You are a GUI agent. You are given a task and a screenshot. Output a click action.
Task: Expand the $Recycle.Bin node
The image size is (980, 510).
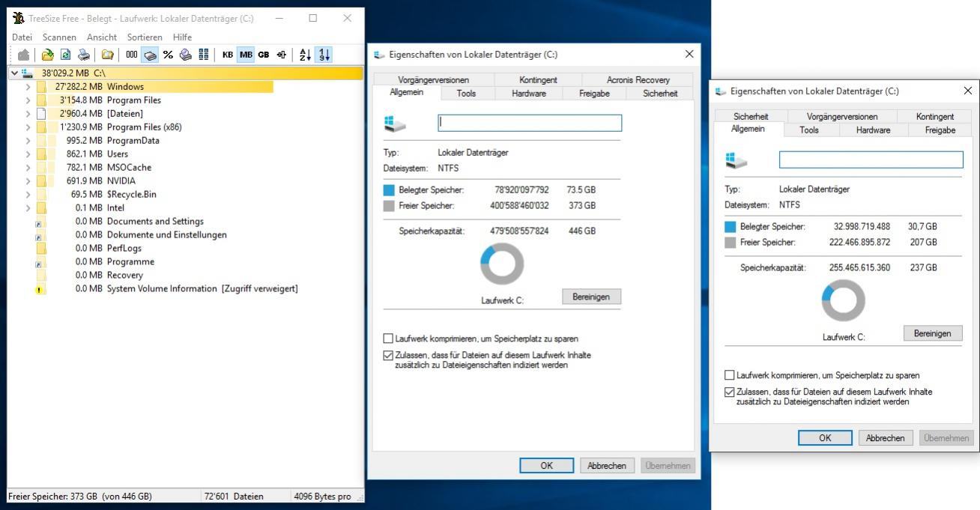coord(28,195)
